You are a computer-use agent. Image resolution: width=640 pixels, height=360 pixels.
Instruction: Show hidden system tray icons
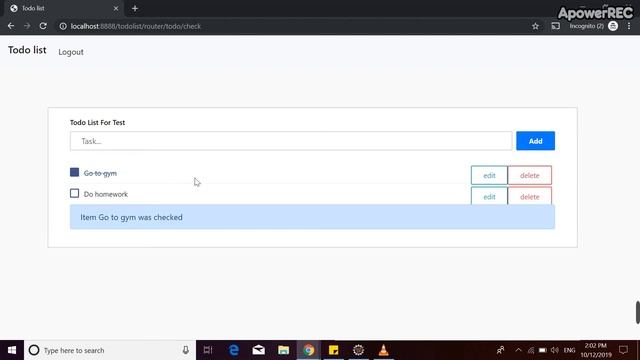coord(518,350)
